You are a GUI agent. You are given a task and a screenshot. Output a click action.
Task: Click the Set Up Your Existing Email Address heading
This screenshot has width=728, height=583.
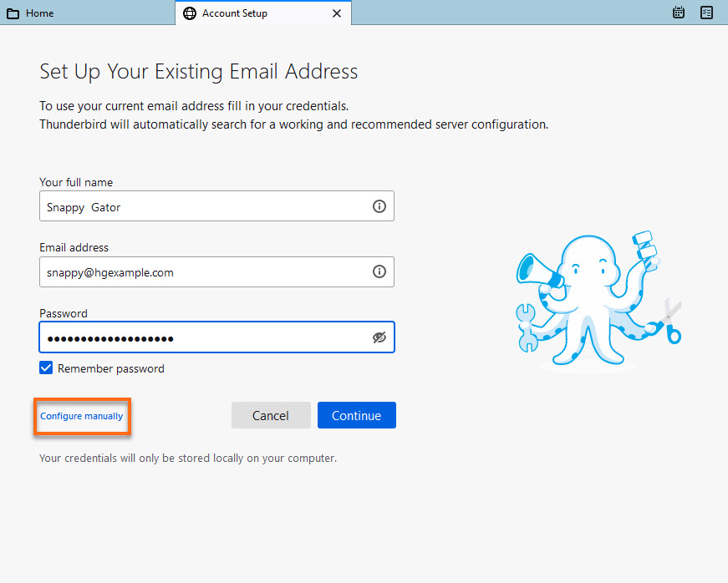[198, 72]
